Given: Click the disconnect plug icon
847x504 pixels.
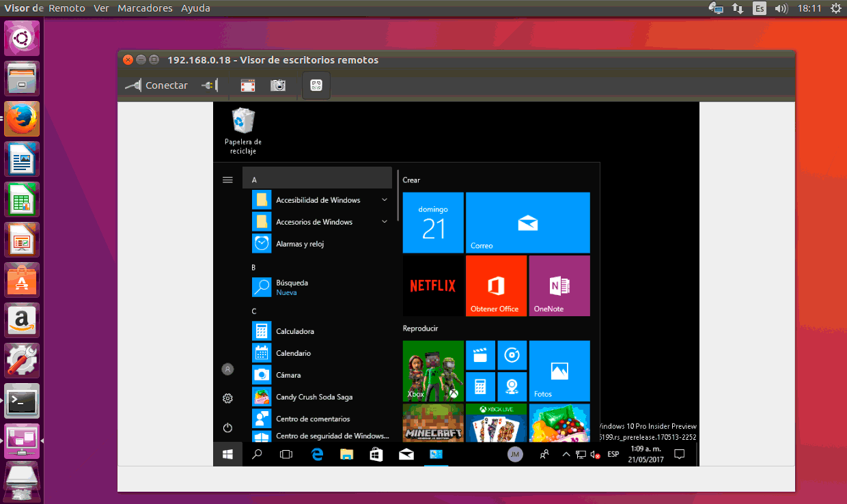Looking at the screenshot, I should tap(210, 85).
